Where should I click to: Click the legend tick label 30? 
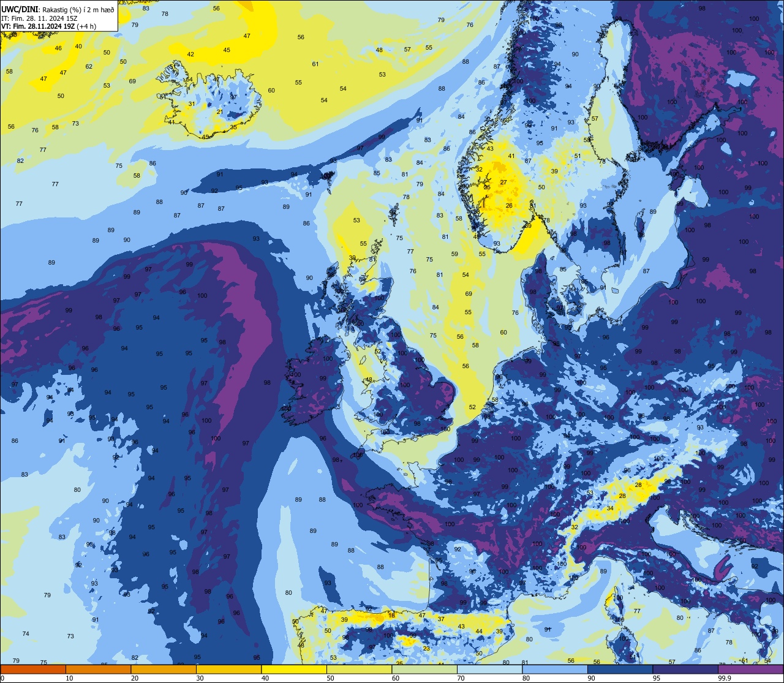click(200, 678)
